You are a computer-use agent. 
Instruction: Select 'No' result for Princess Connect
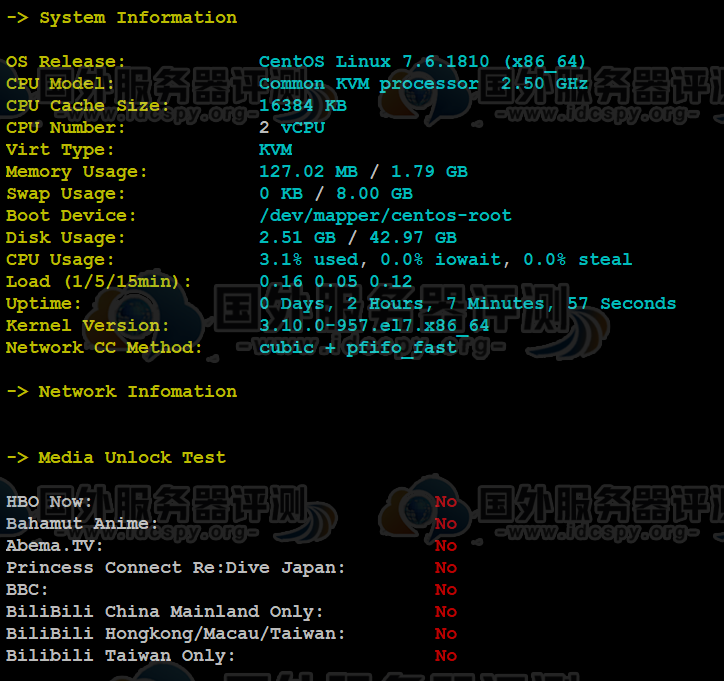446,568
